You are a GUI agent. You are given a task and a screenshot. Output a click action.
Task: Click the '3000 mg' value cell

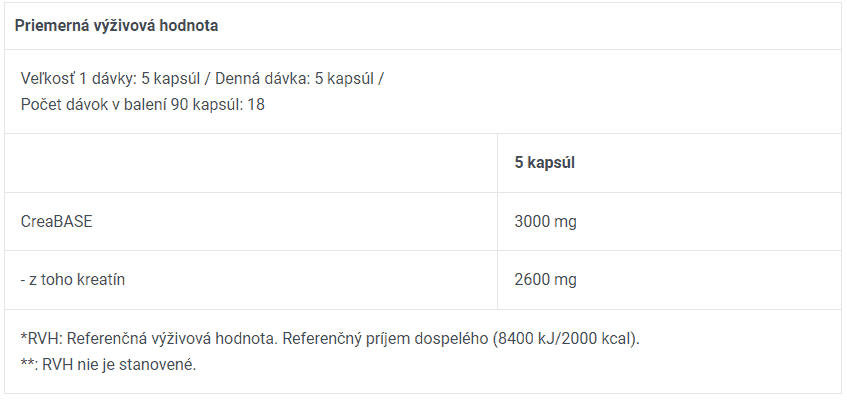pyautogui.click(x=545, y=222)
